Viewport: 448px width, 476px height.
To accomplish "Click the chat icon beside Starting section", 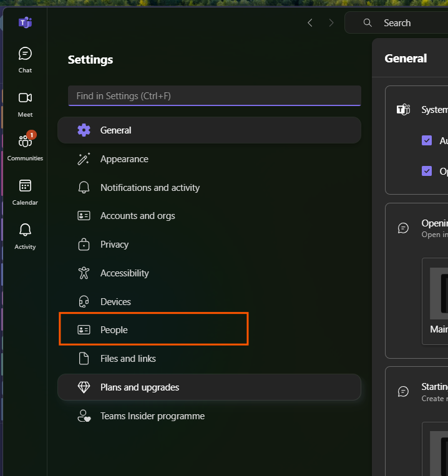I will pos(403,391).
